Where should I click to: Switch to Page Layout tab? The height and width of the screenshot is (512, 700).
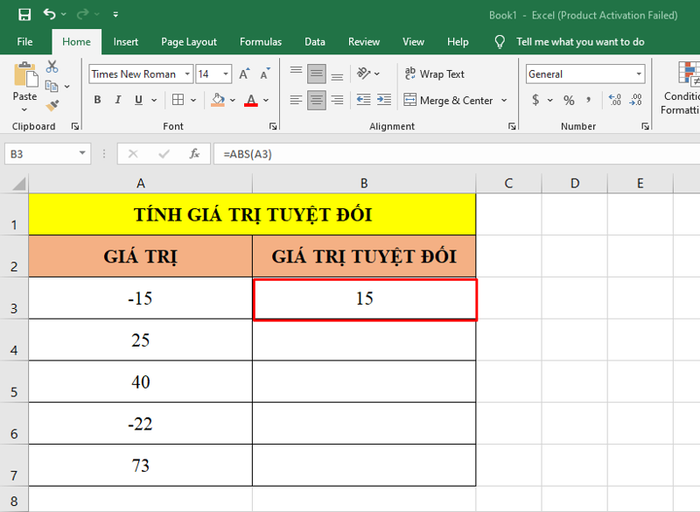[x=189, y=42]
